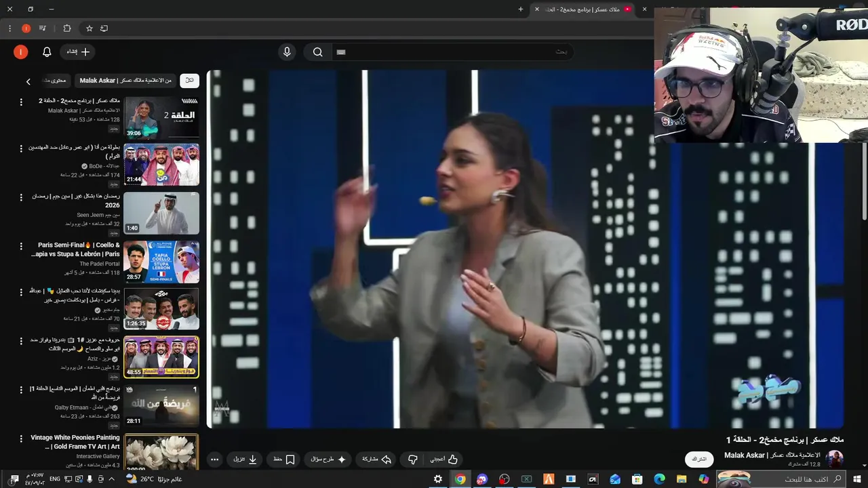868x488 pixels.
Task: Open the Chrome three-dot menu
Action: 9,28
